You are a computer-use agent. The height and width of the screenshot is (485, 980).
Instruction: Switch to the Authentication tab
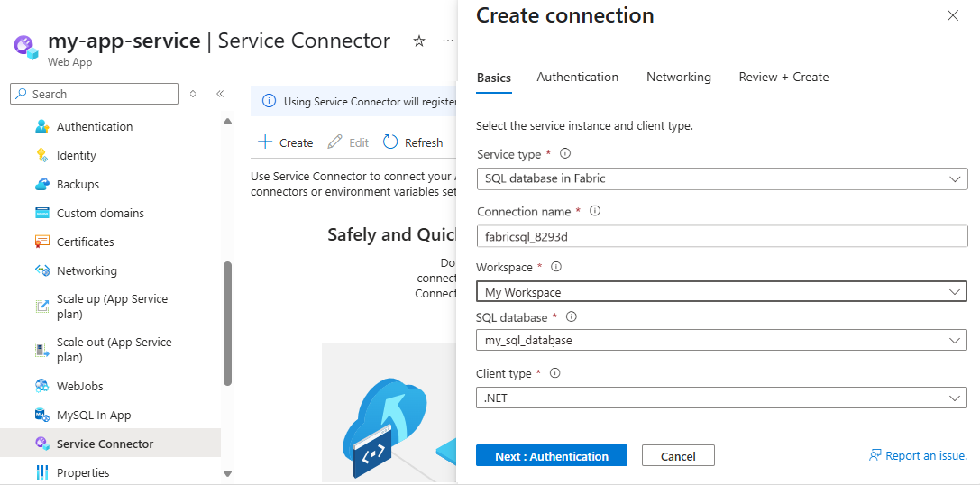[578, 77]
